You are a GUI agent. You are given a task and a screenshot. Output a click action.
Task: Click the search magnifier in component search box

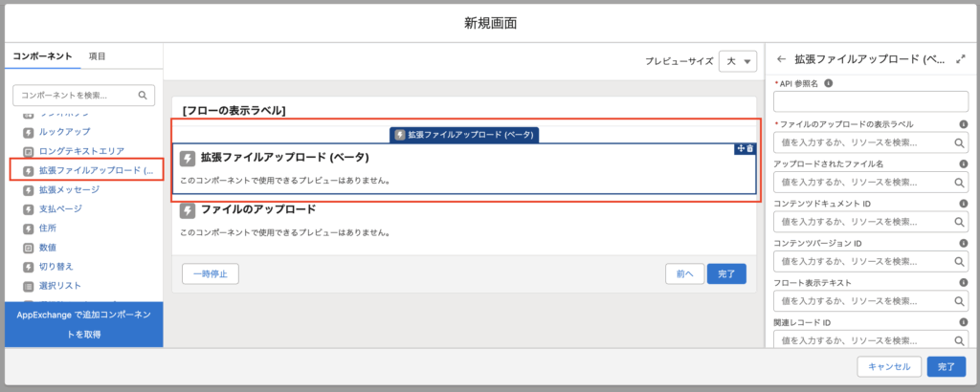(143, 96)
